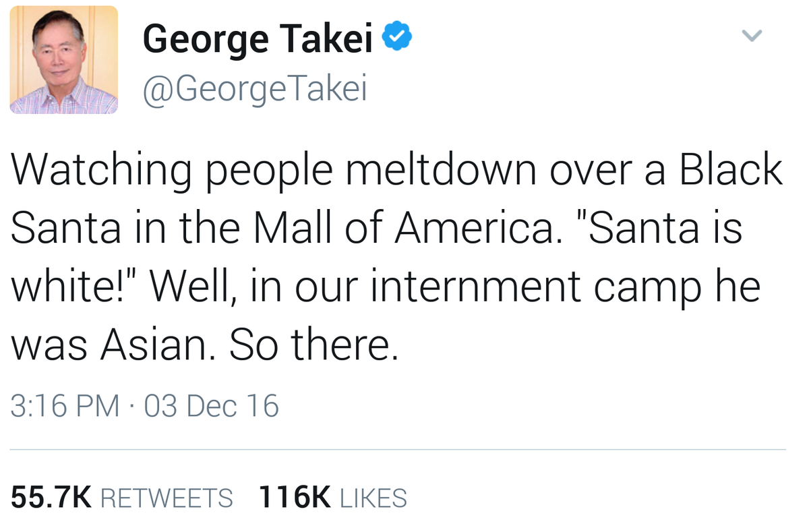809x532 pixels.
Task: Click the "LIKES" label
Action: (373, 498)
